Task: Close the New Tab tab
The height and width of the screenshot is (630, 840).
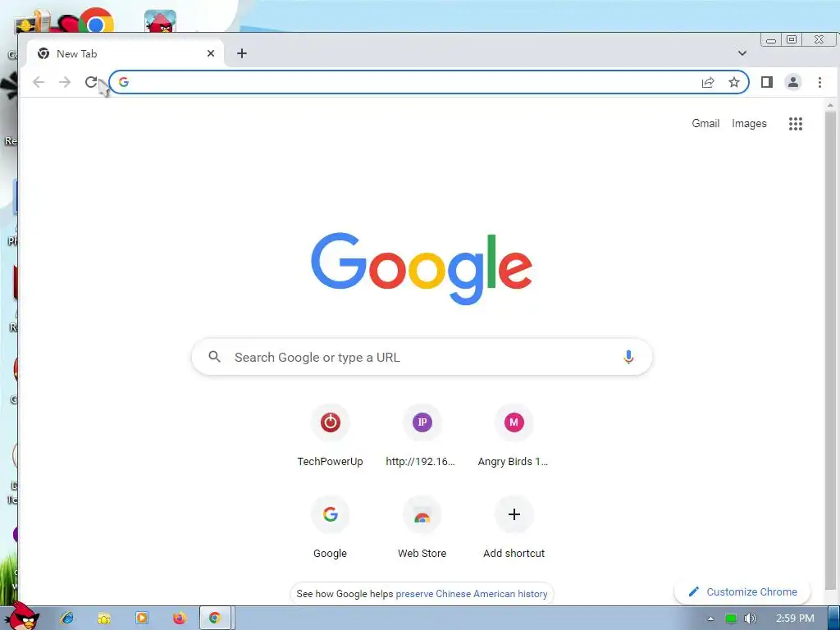Action: (x=211, y=53)
